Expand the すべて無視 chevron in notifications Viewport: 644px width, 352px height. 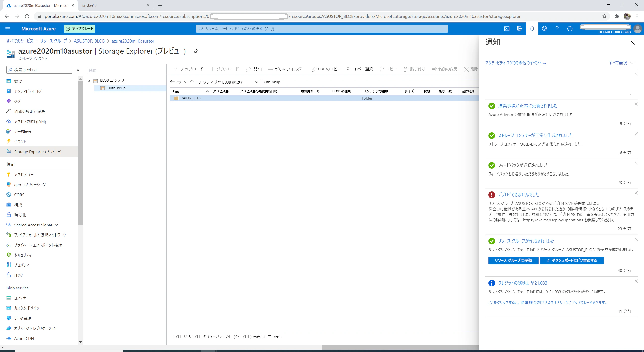tap(632, 63)
